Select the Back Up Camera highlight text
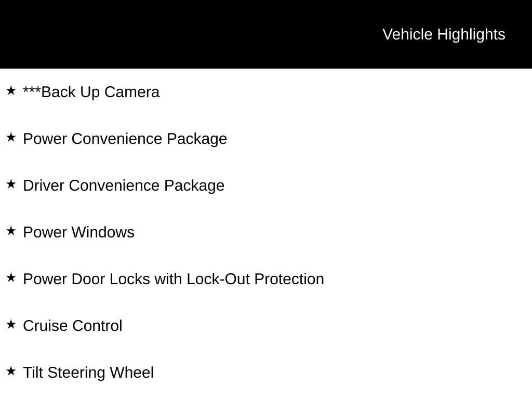This screenshot has height=399, width=532. coord(91,92)
